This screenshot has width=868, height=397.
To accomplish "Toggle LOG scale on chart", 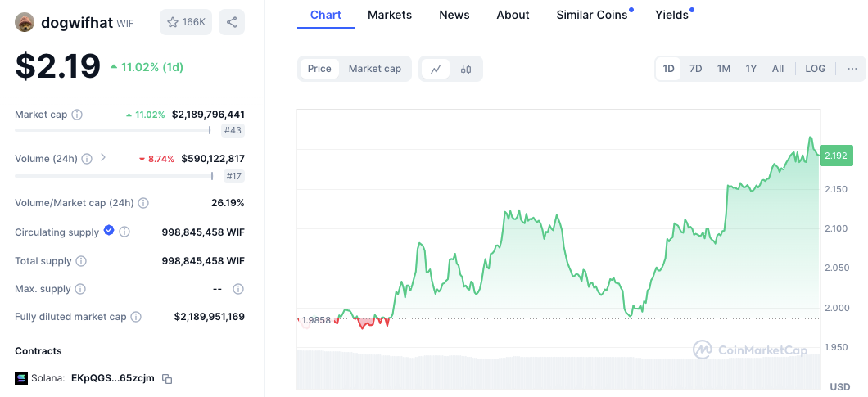I will tap(815, 69).
